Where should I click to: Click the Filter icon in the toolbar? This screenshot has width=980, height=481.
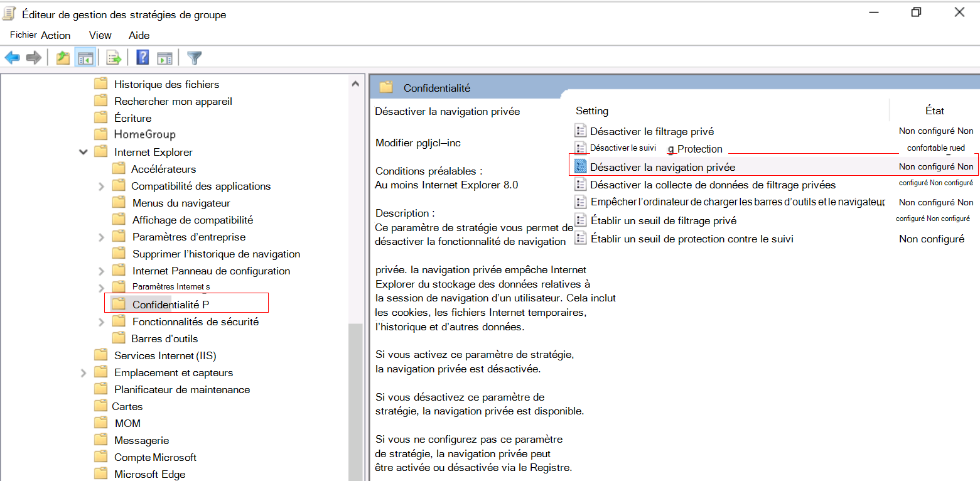tap(194, 57)
